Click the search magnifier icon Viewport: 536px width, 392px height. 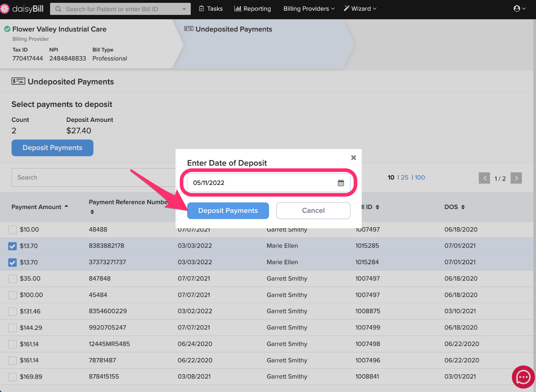pos(58,9)
